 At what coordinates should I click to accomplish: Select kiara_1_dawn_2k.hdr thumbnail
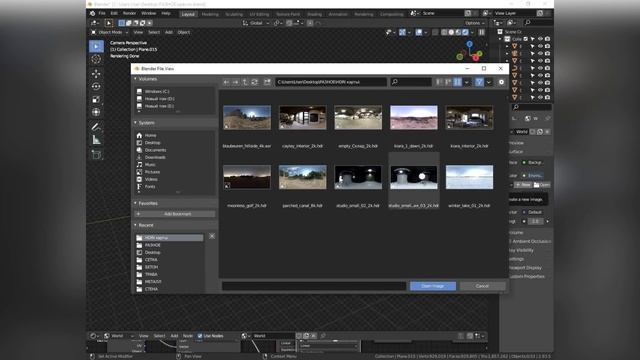click(x=414, y=118)
